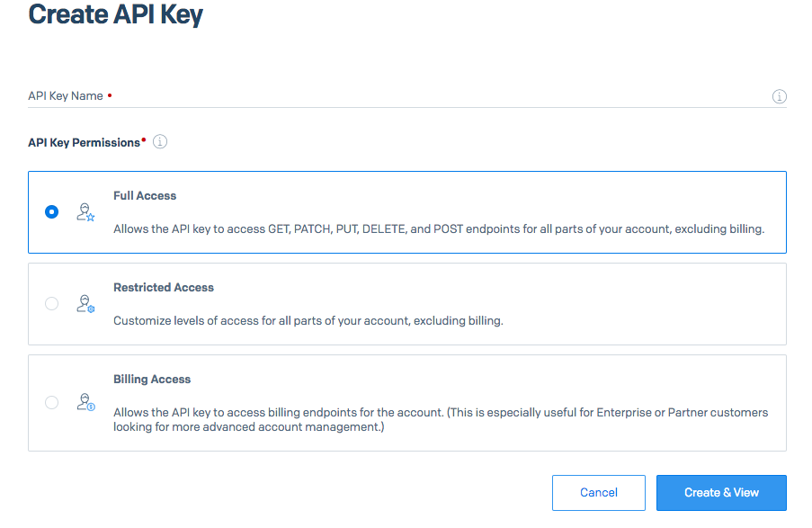The width and height of the screenshot is (812, 528).
Task: Select the Full Access radio button
Action: [x=51, y=212]
